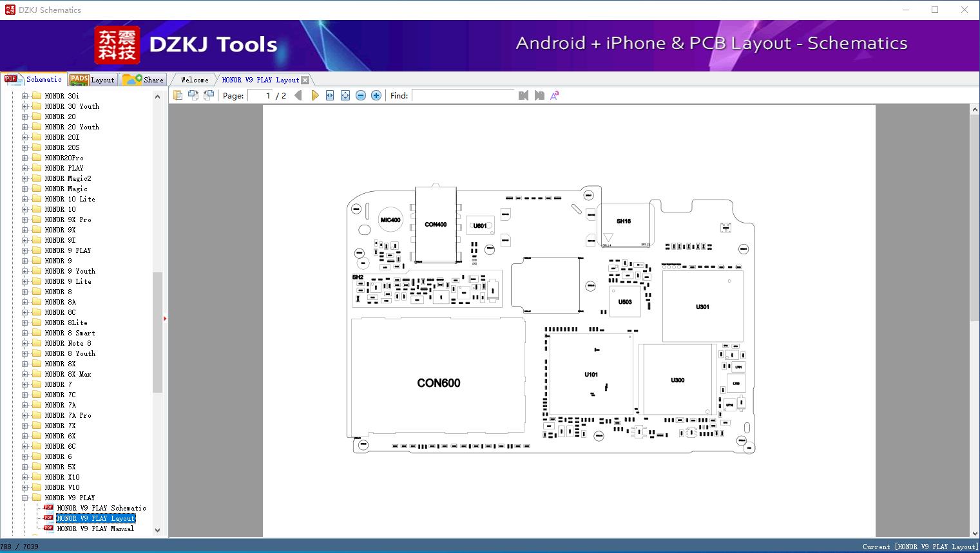Expand the HONOR 20 Youth folder
This screenshot has width=980, height=553.
pyautogui.click(x=25, y=127)
